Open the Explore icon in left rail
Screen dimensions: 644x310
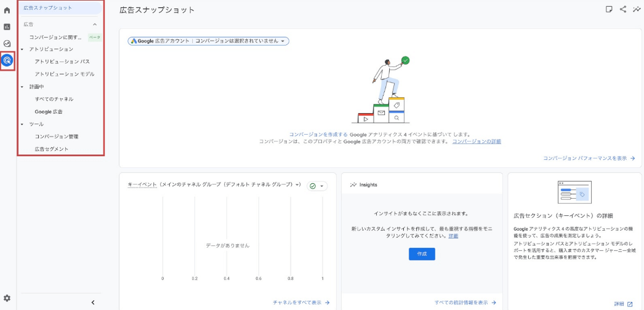point(7,44)
